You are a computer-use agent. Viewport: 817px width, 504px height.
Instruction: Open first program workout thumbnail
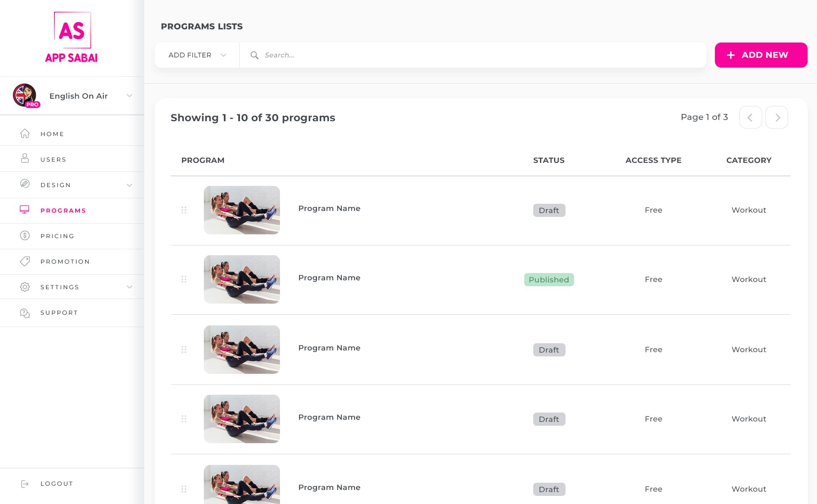click(x=242, y=210)
